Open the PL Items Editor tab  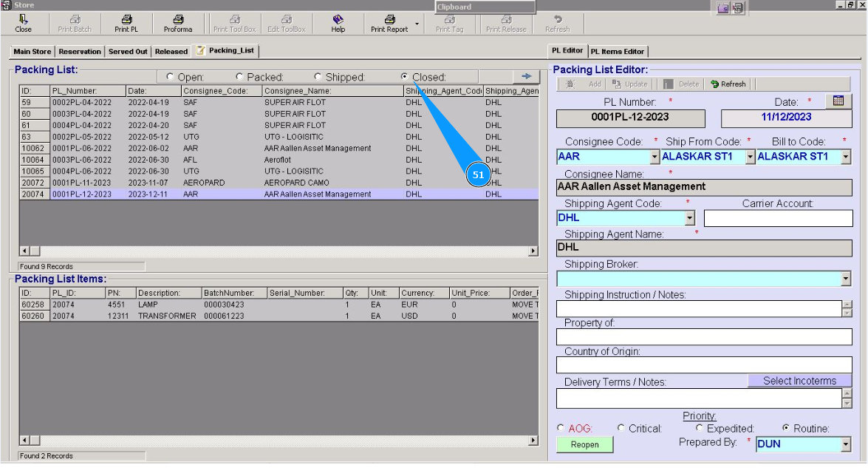(618, 51)
